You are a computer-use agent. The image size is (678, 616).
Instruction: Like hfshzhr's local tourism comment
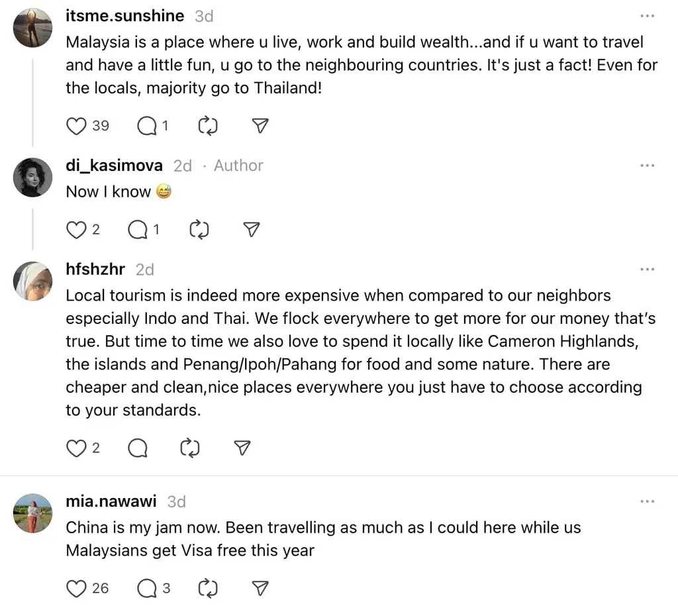[77, 448]
